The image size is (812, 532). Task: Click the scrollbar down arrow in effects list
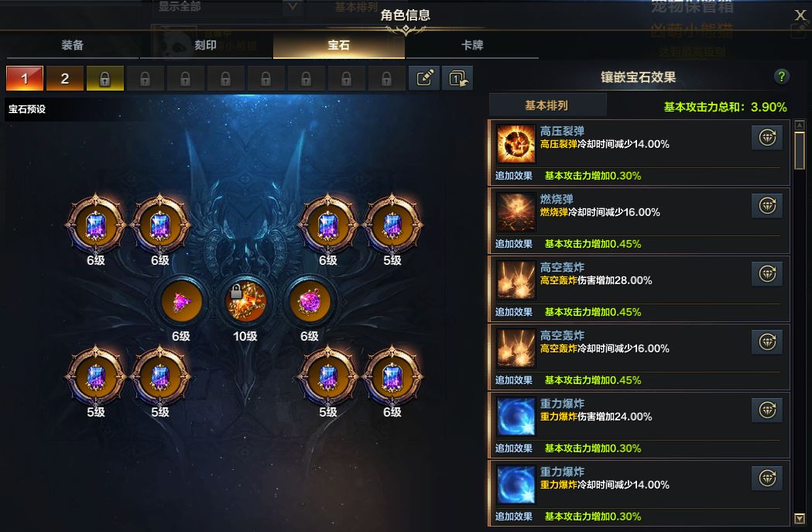tap(800, 518)
